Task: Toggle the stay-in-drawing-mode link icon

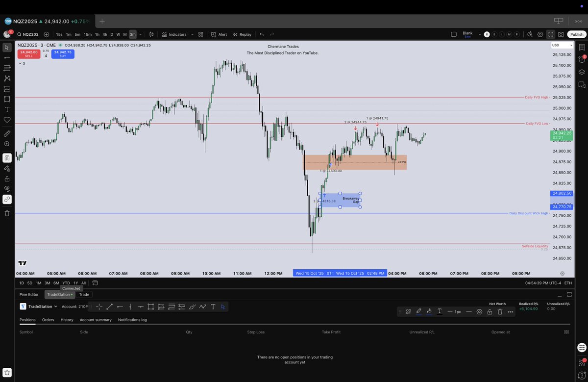Action: pyautogui.click(x=7, y=199)
